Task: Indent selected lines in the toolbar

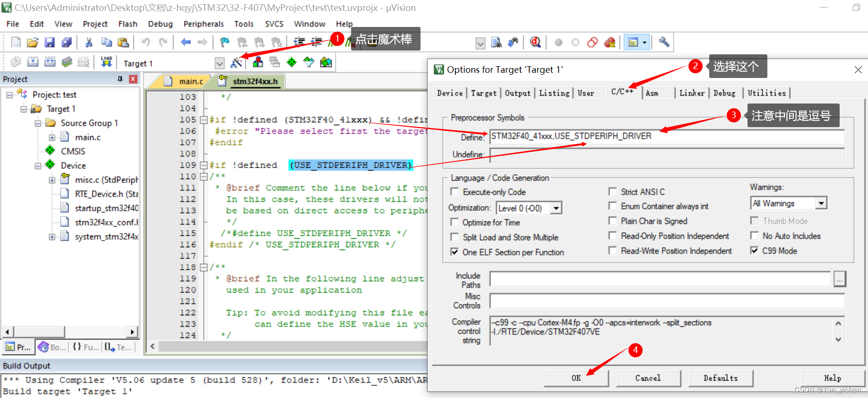Action: pos(299,43)
